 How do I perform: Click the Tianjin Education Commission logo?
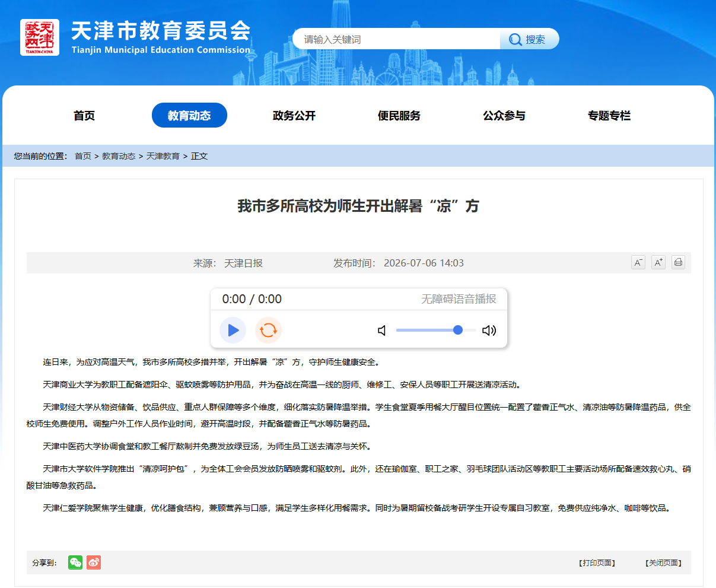pyautogui.click(x=40, y=37)
